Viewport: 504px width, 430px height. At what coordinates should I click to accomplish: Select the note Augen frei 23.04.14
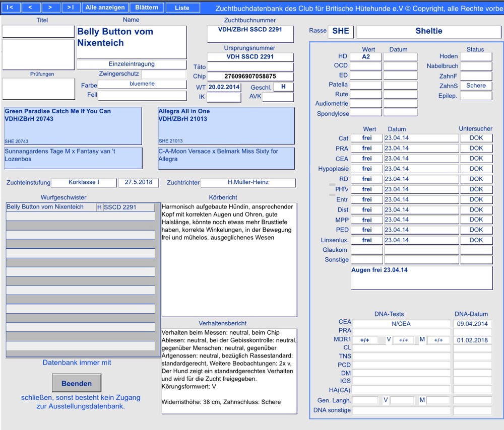coord(422,278)
